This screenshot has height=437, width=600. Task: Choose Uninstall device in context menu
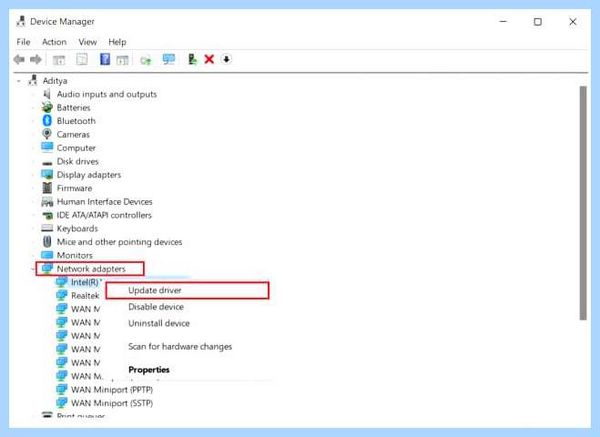point(159,323)
